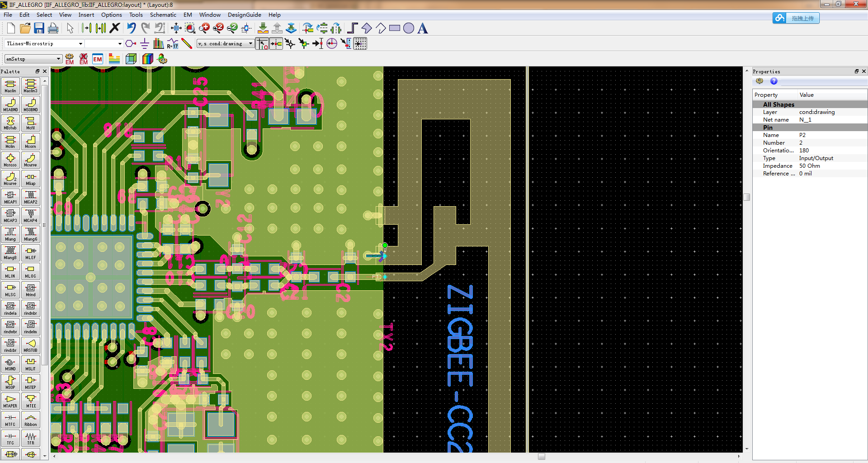This screenshot has width=868, height=463.
Task: Open the Options menu
Action: coord(111,14)
